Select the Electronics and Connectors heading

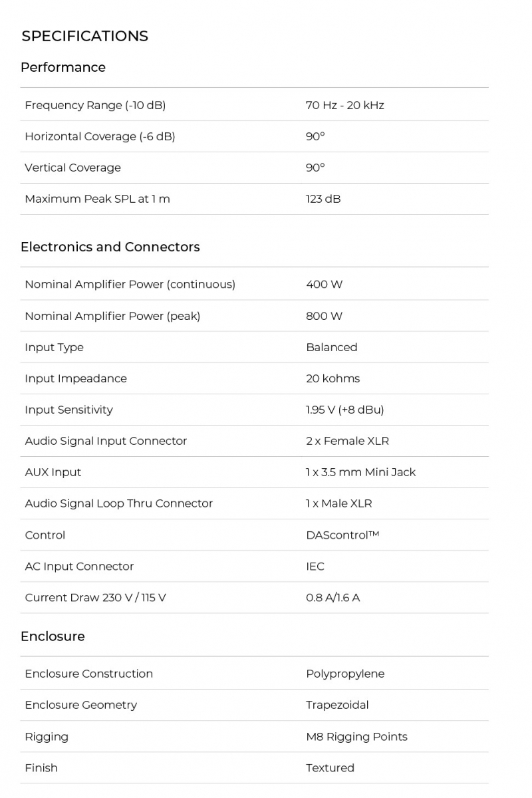(x=110, y=247)
